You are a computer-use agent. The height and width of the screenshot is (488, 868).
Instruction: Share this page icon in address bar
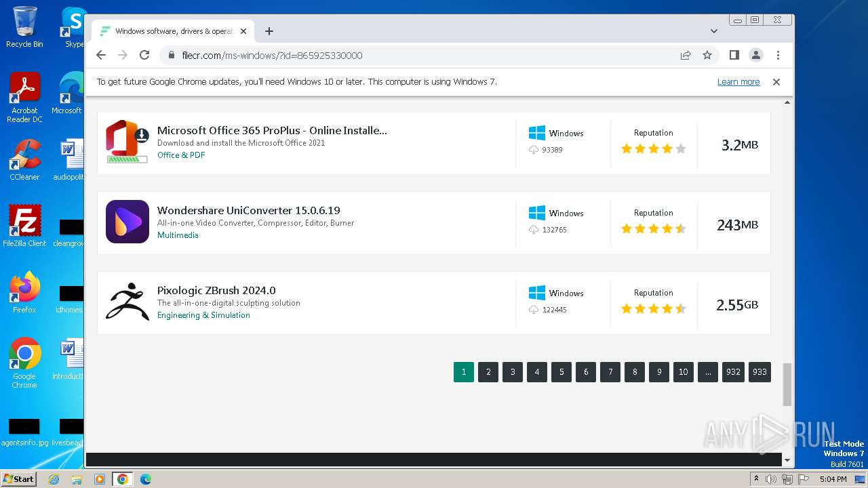click(x=686, y=55)
